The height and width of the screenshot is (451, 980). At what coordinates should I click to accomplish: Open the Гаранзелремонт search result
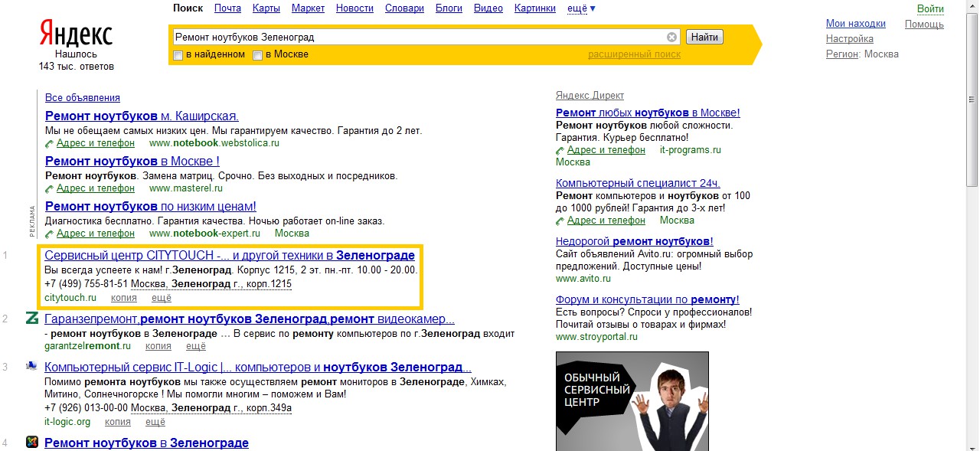250,319
